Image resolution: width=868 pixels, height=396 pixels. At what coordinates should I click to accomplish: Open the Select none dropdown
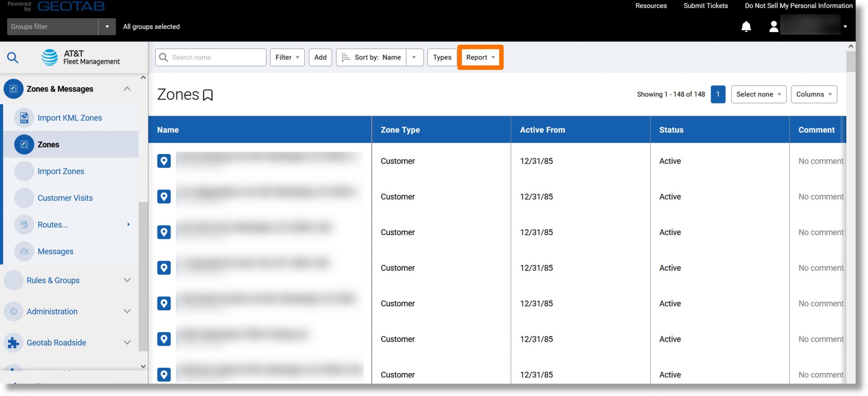[758, 94]
